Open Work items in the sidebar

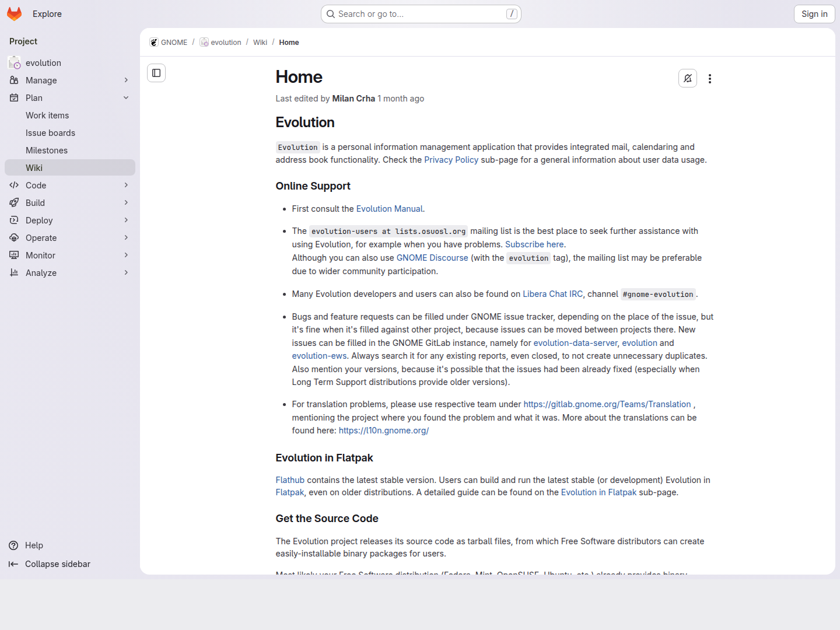70,116
